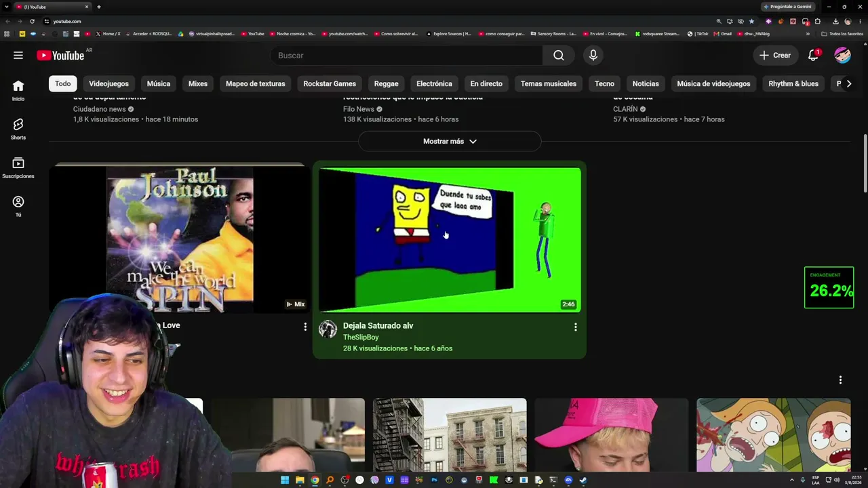Open the Home / X bookmark
The height and width of the screenshot is (488, 868).
click(x=108, y=34)
